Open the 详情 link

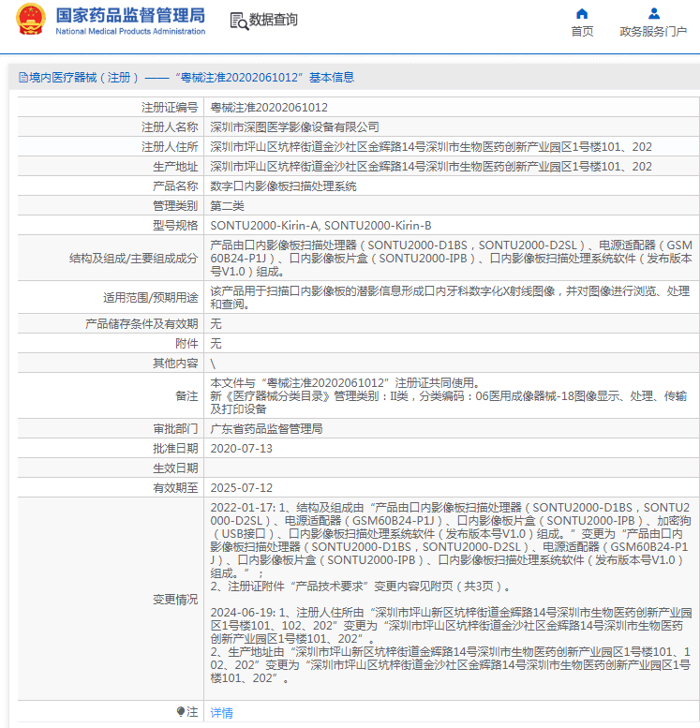(221, 713)
